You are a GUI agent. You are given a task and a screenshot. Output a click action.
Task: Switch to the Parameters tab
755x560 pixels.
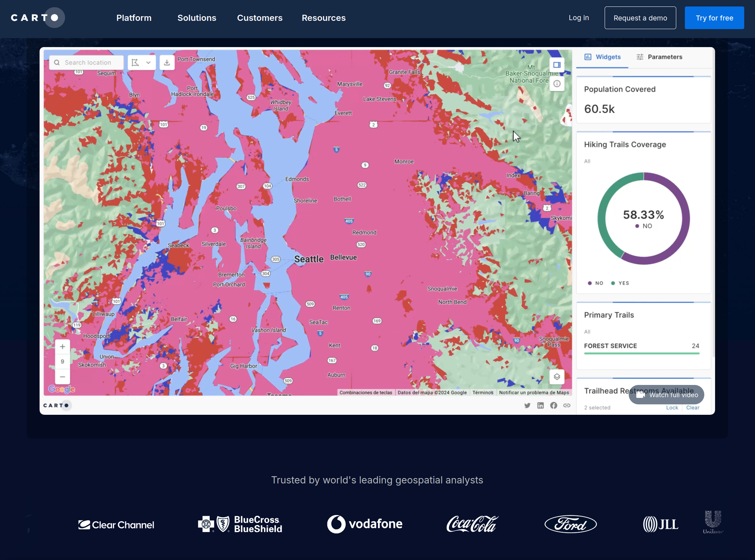click(659, 57)
